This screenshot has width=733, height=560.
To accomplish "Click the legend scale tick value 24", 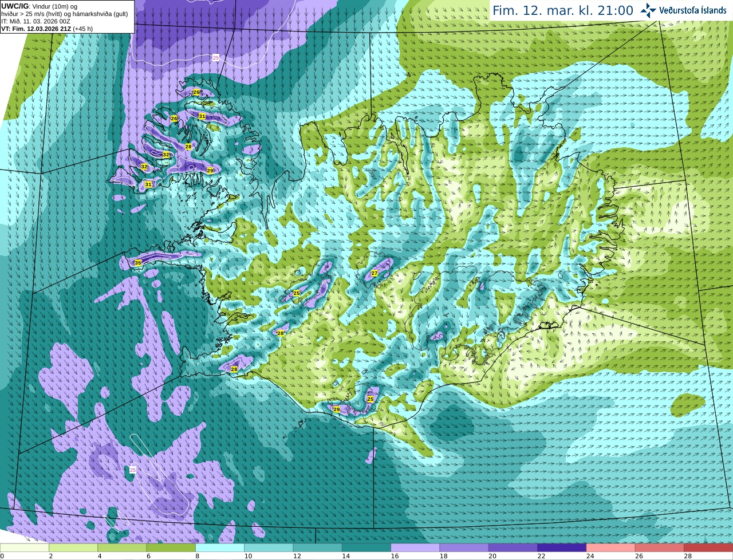I will (x=590, y=556).
